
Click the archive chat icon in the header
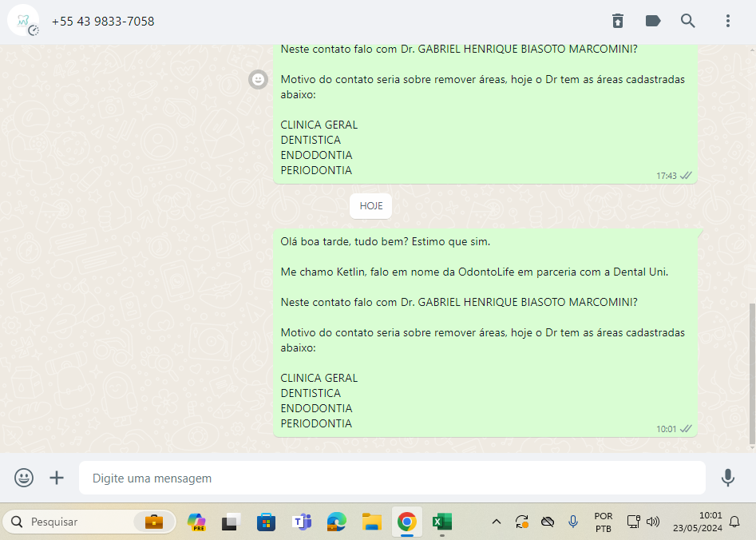(618, 21)
